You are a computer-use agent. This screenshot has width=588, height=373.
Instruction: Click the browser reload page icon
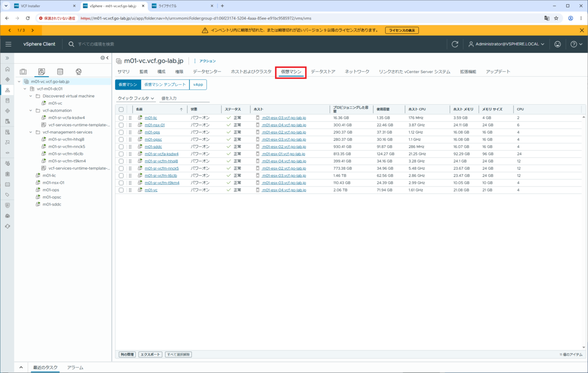tap(28, 18)
